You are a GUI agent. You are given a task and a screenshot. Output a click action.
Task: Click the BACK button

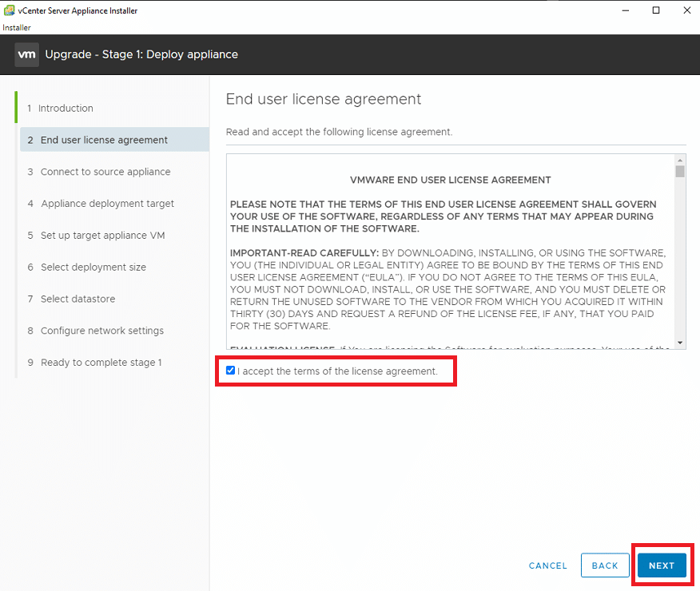click(x=605, y=565)
